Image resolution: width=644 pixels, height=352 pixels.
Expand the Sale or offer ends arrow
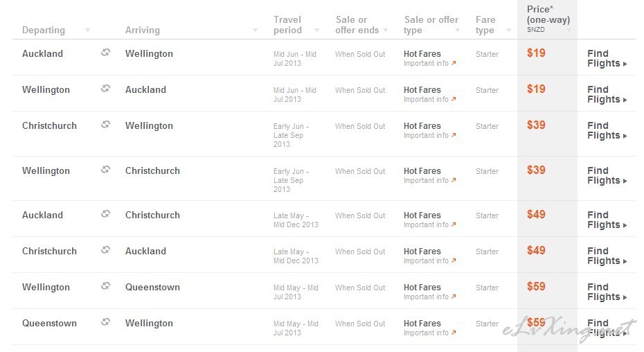[385, 30]
